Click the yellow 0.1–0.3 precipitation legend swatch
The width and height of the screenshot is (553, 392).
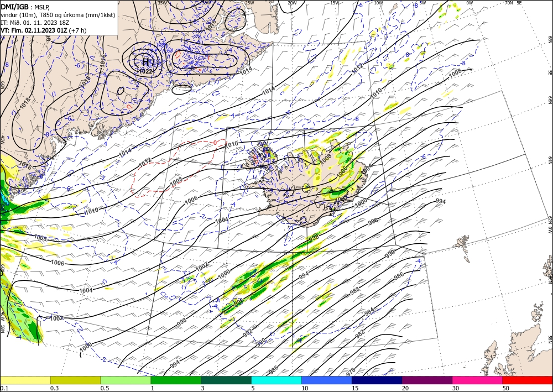(25, 380)
